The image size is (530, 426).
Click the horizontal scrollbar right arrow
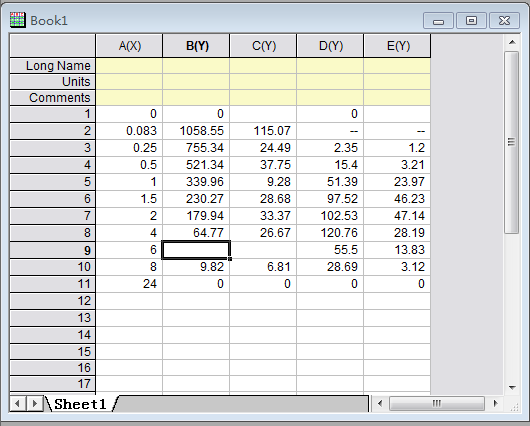(x=496, y=403)
